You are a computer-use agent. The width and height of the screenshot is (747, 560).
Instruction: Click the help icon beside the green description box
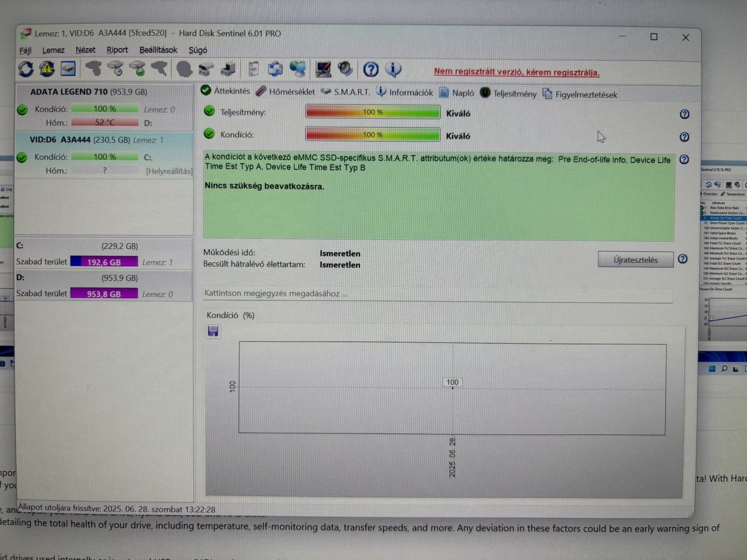tap(684, 159)
